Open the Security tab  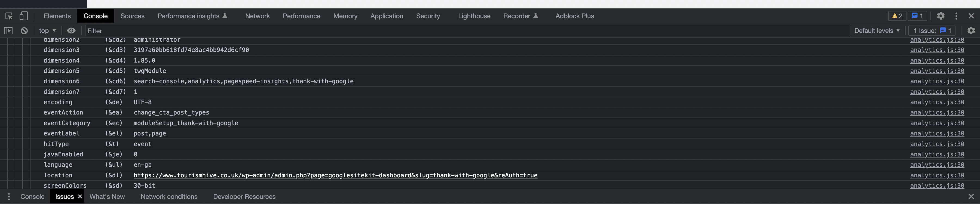(x=428, y=16)
